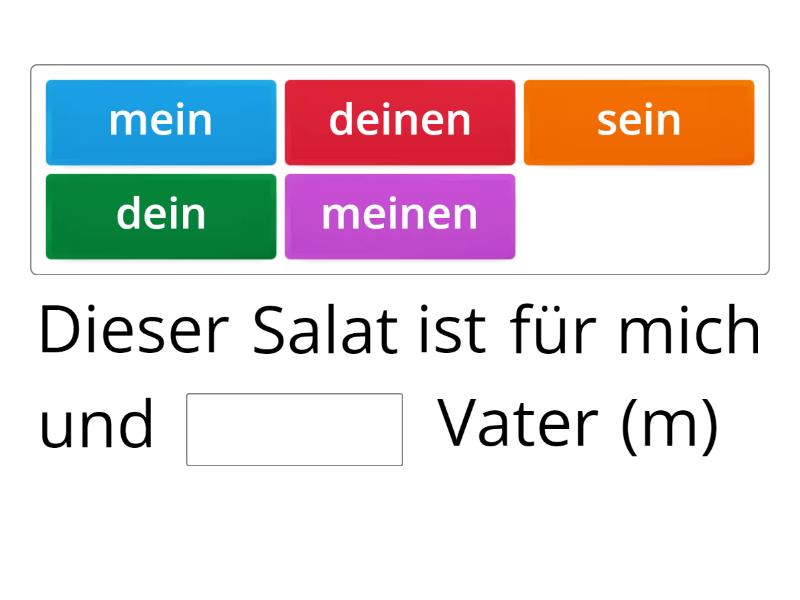The height and width of the screenshot is (600, 800).
Task: Click the '(m)' gender hint
Action: tap(670, 426)
